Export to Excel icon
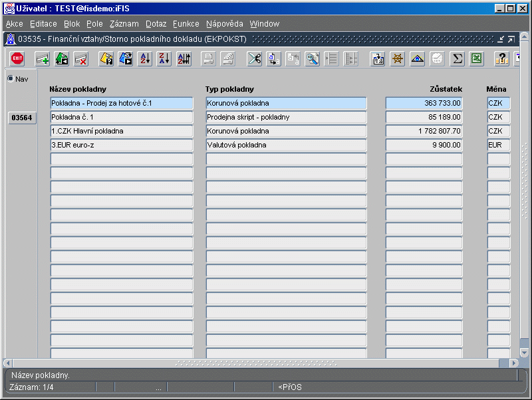This screenshot has height=400, width=532. click(x=476, y=58)
